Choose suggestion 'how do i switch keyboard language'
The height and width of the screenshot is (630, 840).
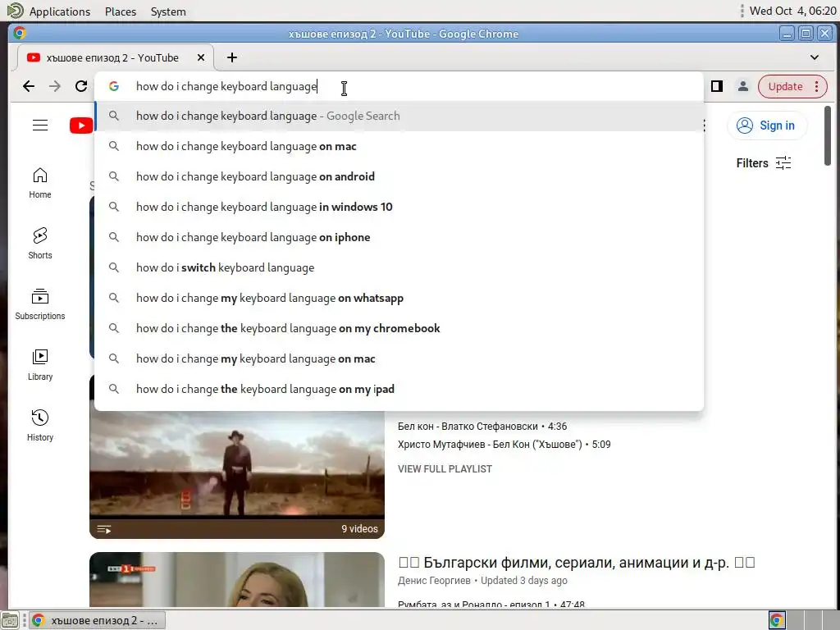(x=399, y=267)
